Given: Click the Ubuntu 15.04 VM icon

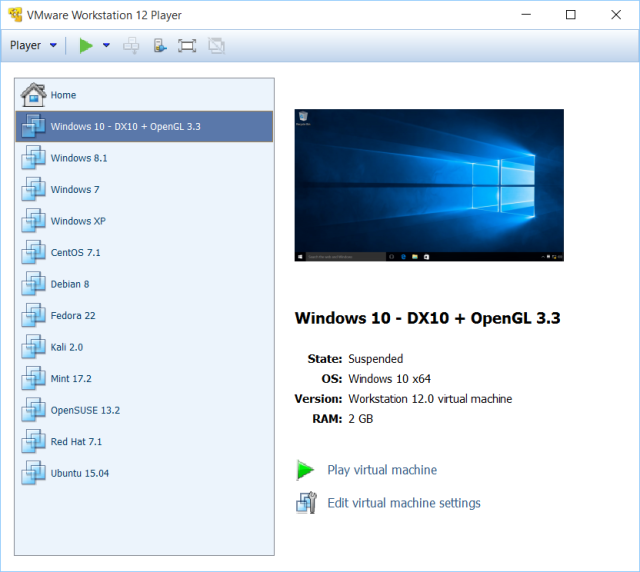Looking at the screenshot, I should [34, 473].
